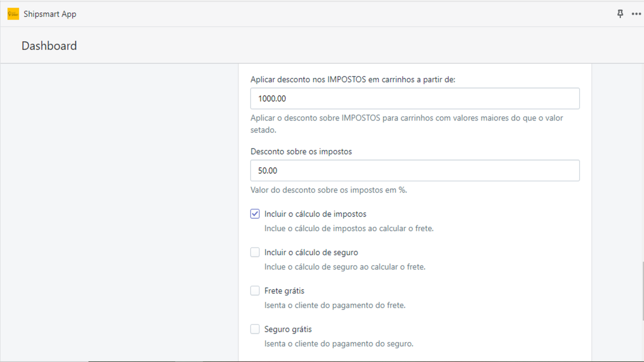Click the text 'Incluir o cálculo de impostos'

tap(315, 213)
